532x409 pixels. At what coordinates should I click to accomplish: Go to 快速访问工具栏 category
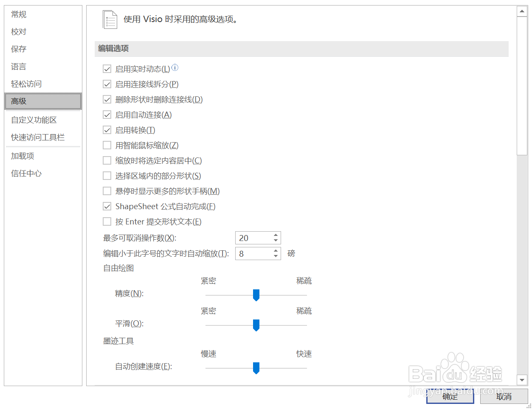pyautogui.click(x=43, y=137)
